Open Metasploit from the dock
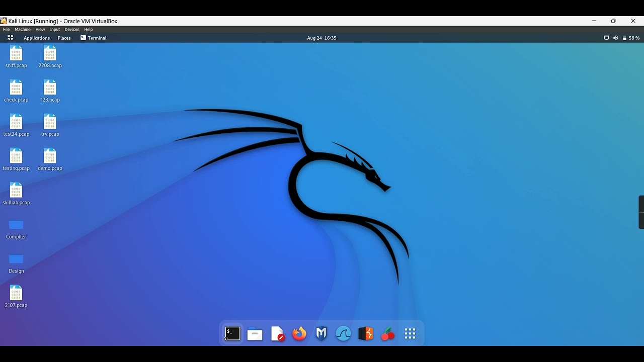The height and width of the screenshot is (362, 644). pos(321,334)
